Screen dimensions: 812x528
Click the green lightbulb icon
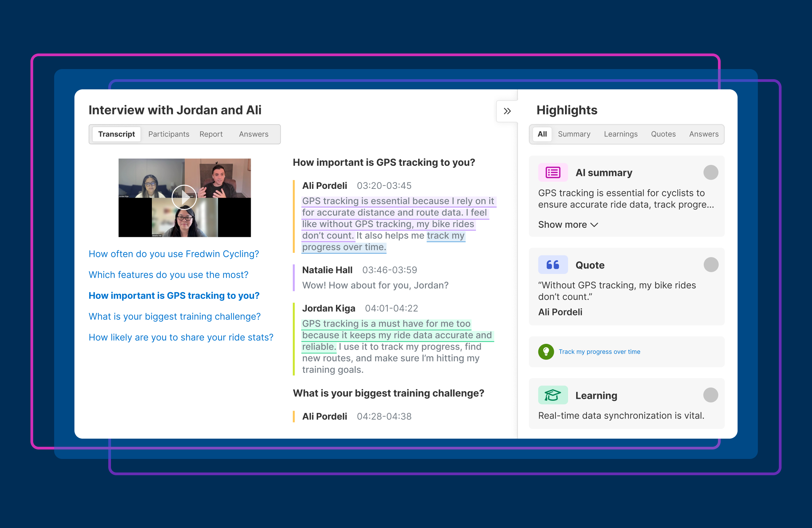coord(546,352)
